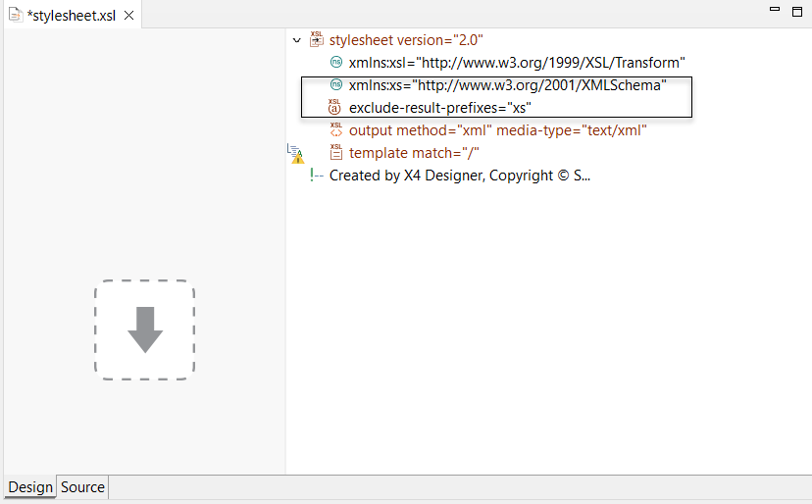
Task: Click the drop-target arrow placeholder
Action: (145, 329)
